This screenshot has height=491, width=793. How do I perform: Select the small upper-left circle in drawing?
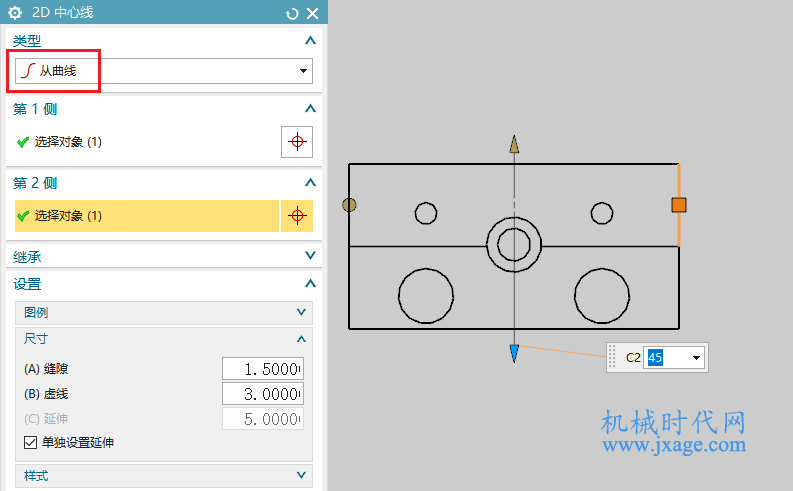(426, 213)
